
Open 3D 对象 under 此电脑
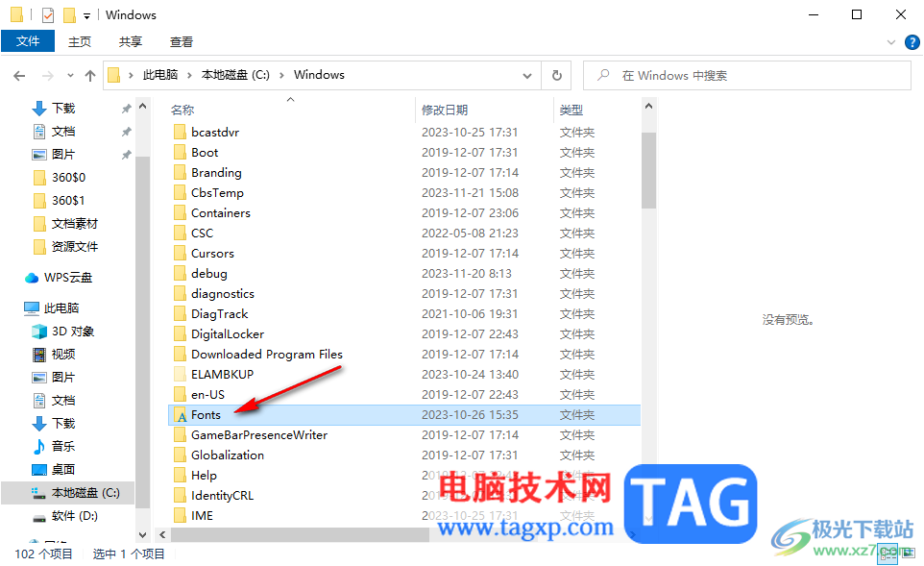click(x=72, y=332)
